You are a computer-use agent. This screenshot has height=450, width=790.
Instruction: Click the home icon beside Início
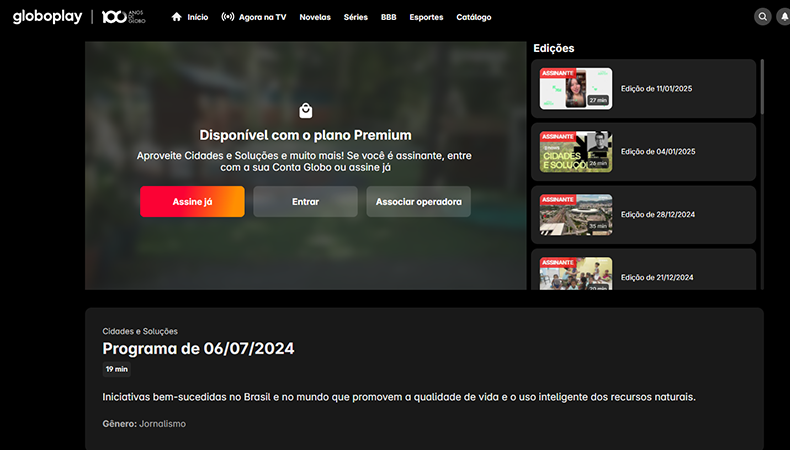click(176, 17)
